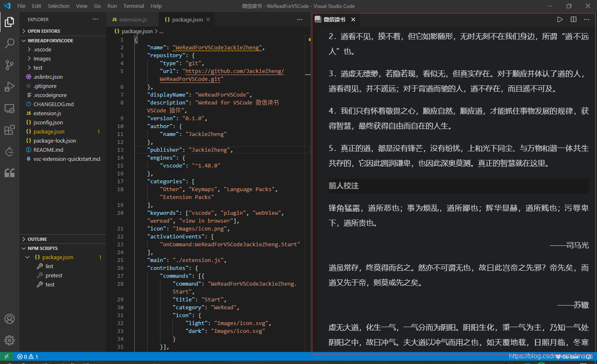Open the Run and Debug view

[10, 86]
